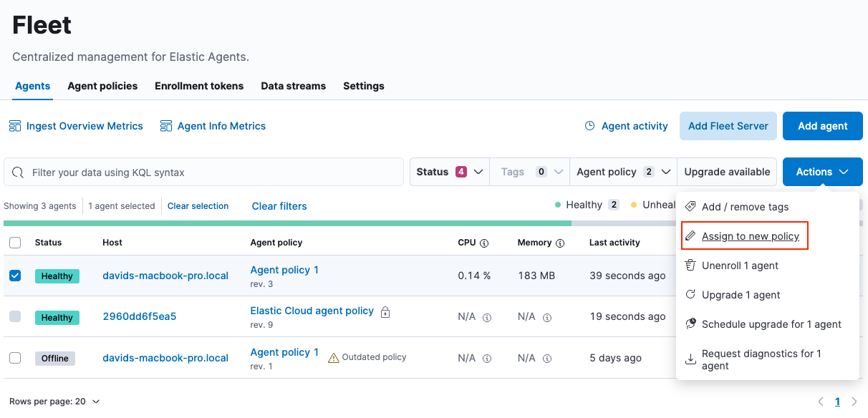The width and height of the screenshot is (868, 418).
Task: Click the tag icon beside Add / remove tags
Action: (x=690, y=205)
